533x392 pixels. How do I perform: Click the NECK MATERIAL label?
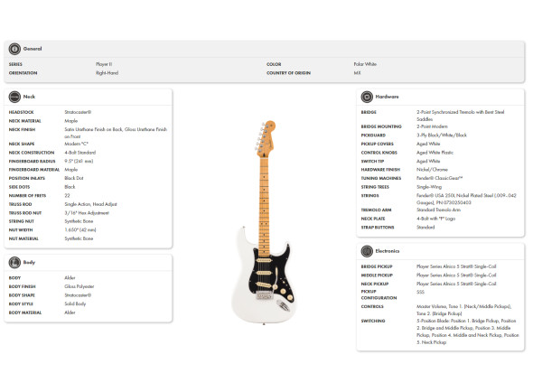coord(24,121)
